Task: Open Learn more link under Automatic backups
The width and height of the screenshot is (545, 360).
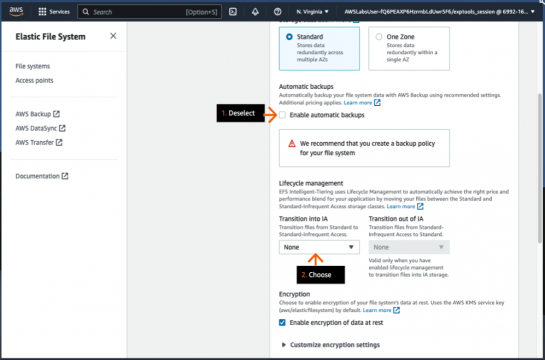Action: pos(358,103)
